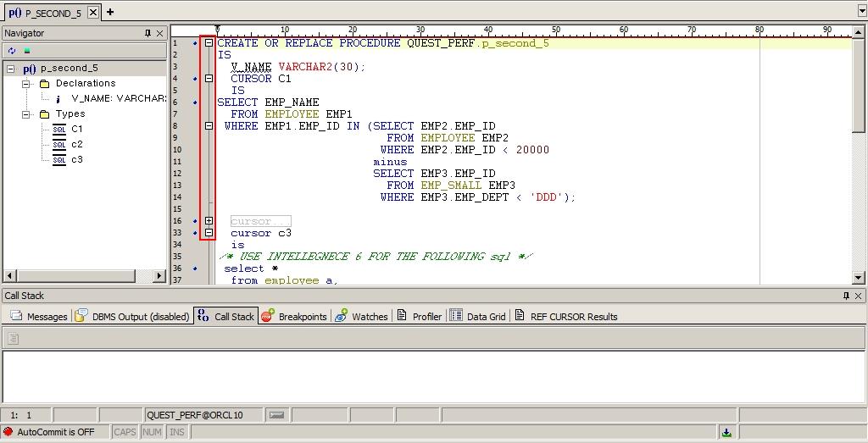Expand the folded cursor block at line 16
Image resolution: width=868 pixels, height=443 pixels.
click(209, 221)
